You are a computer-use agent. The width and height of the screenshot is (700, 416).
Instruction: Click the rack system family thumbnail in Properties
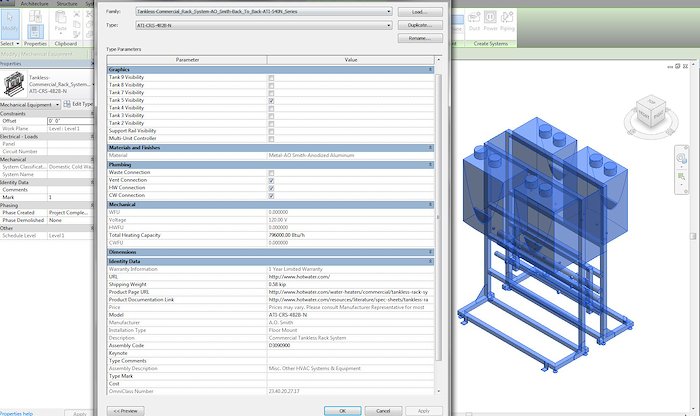tap(13, 83)
